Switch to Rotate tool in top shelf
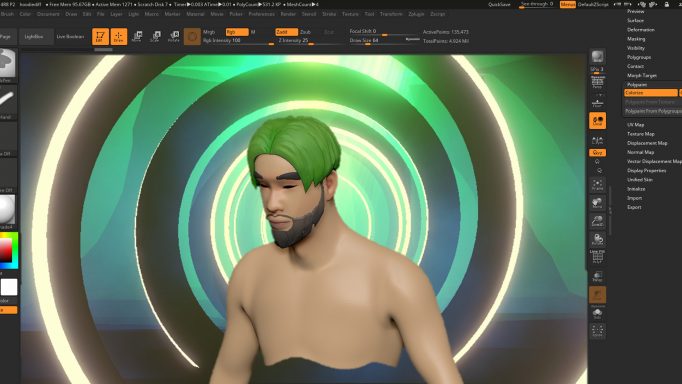The width and height of the screenshot is (682, 384). pos(174,37)
